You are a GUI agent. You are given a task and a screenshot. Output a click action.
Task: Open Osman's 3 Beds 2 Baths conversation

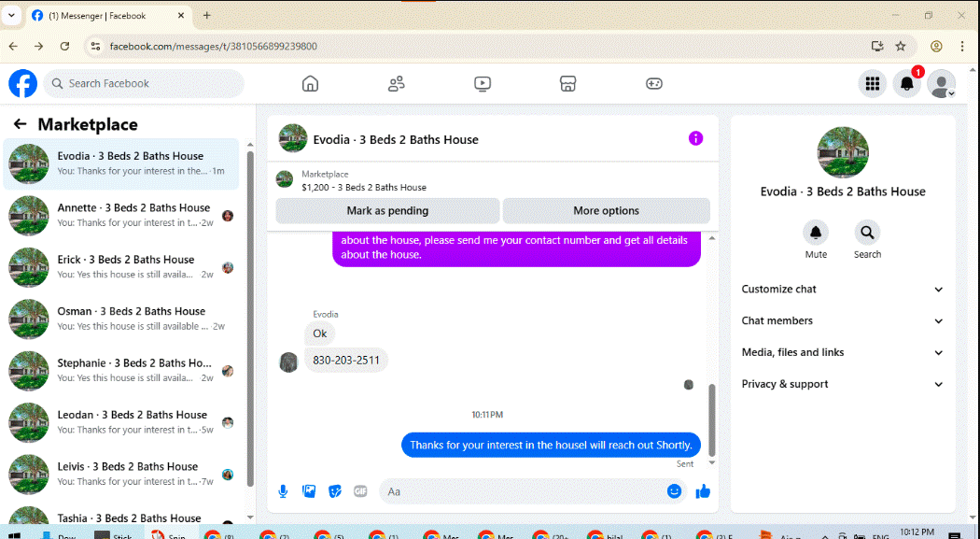point(121,319)
